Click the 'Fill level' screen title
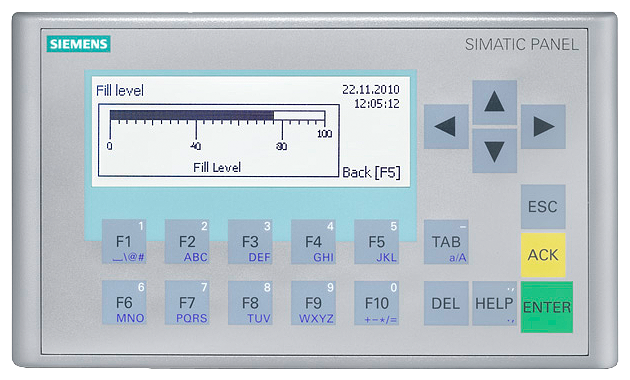Image resolution: width=630 pixels, height=380 pixels. [x=120, y=90]
